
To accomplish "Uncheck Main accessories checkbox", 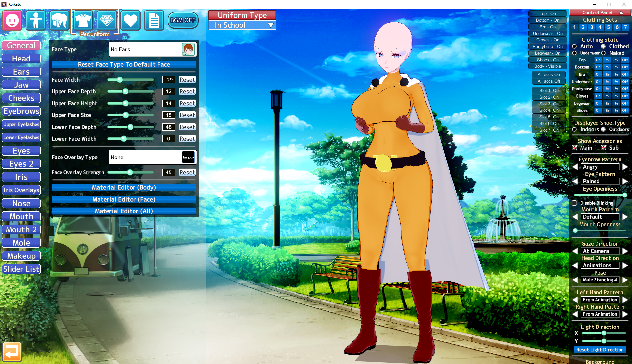I will pos(575,148).
